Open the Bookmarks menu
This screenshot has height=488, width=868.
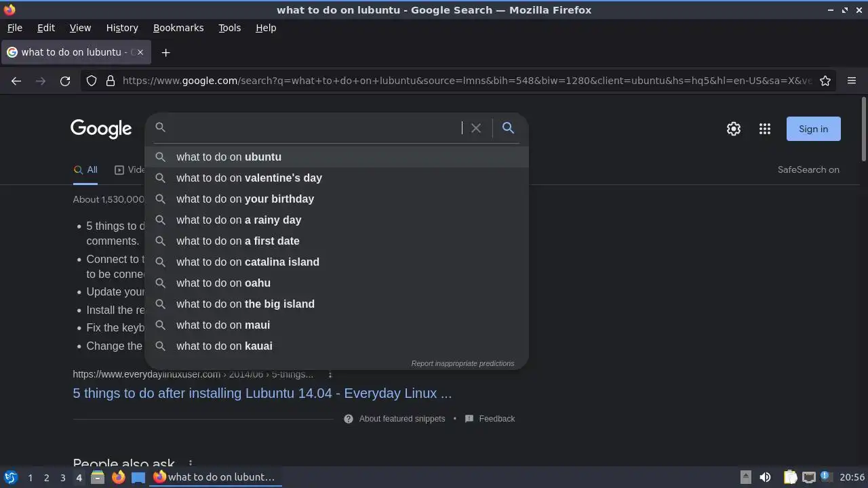pyautogui.click(x=178, y=28)
